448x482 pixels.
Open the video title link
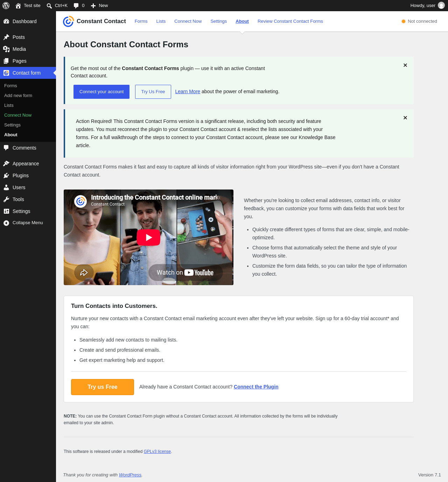click(155, 198)
